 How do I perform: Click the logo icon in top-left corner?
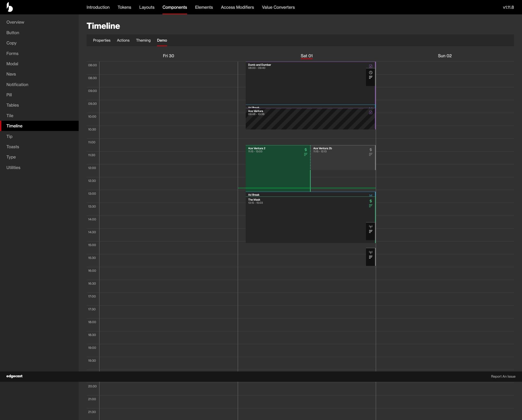[x=10, y=7]
